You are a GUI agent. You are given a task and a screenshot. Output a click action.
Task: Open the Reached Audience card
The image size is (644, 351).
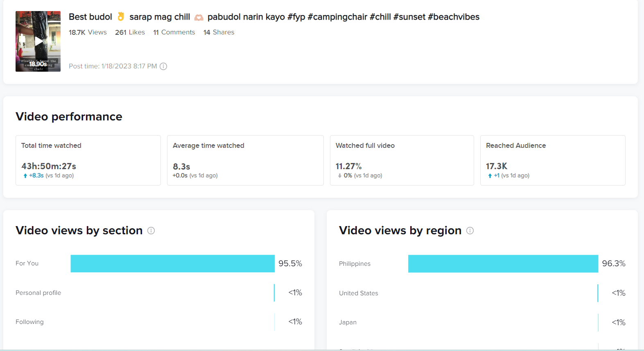(x=552, y=160)
